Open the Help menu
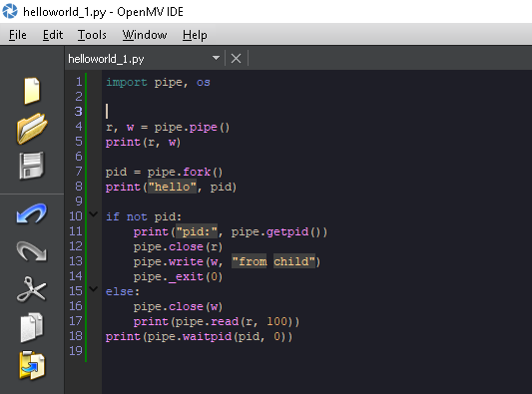Screen dimensions: 532x394 pos(195,35)
